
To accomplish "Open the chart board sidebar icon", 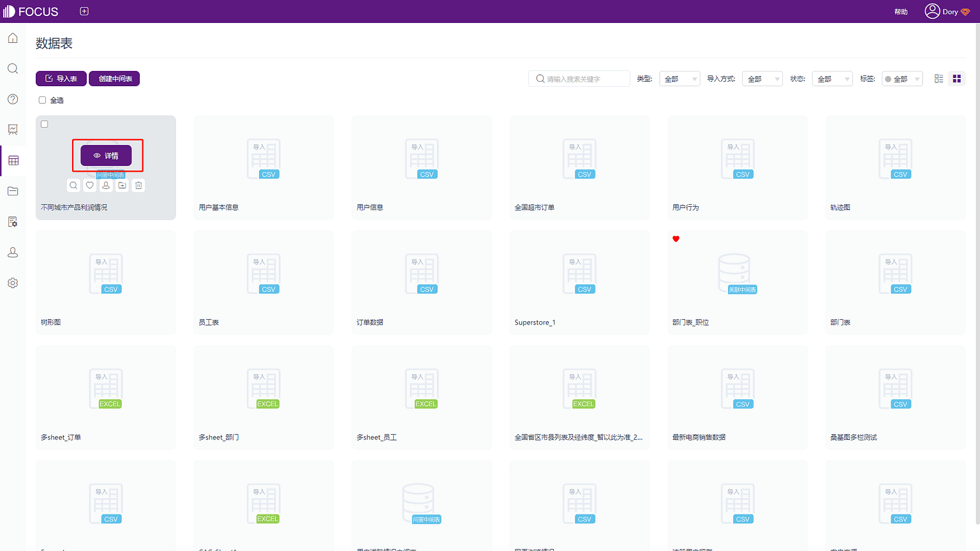I will click(x=13, y=130).
